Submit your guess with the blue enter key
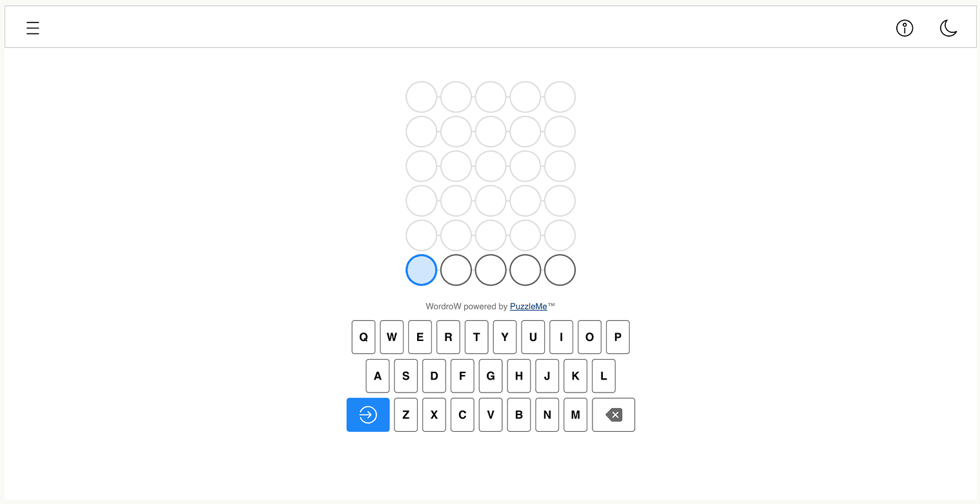 pyautogui.click(x=367, y=414)
